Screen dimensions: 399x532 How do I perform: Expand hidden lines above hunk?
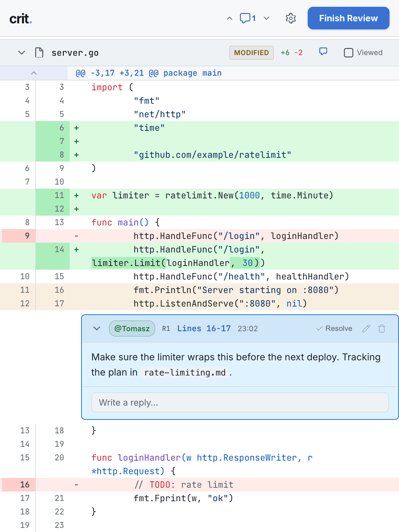pos(34,73)
